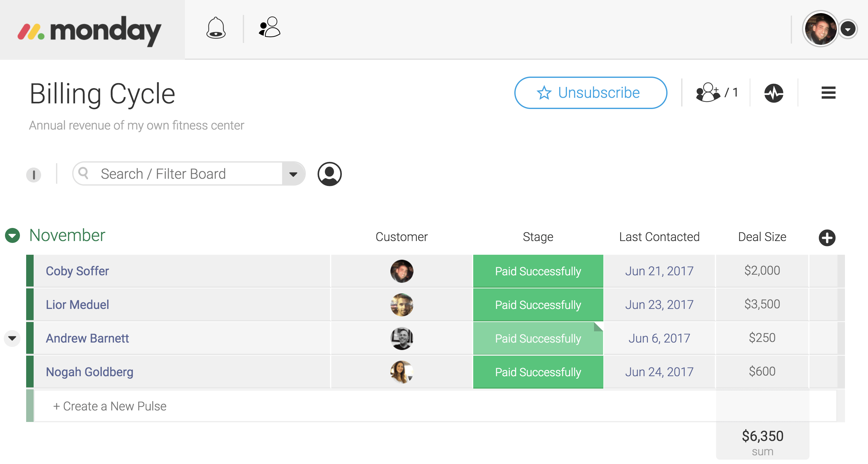Open the board hamburger menu
868x464 pixels.
coord(828,93)
